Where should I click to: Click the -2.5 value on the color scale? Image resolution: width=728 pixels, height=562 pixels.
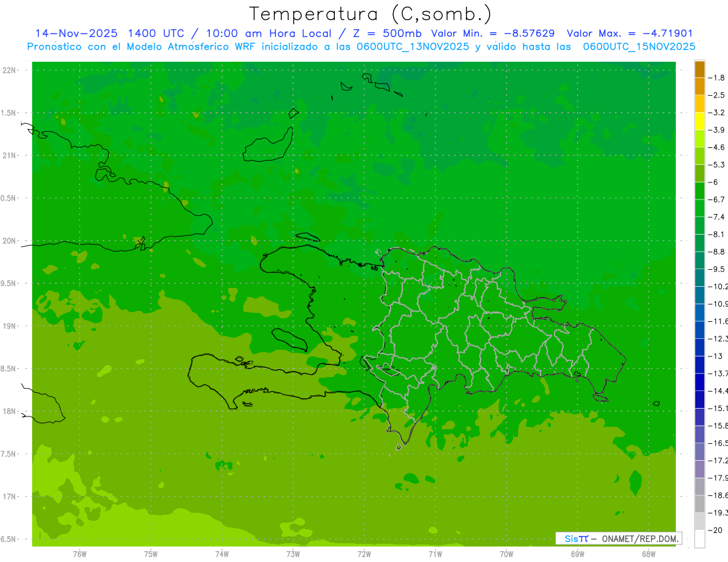pos(717,95)
